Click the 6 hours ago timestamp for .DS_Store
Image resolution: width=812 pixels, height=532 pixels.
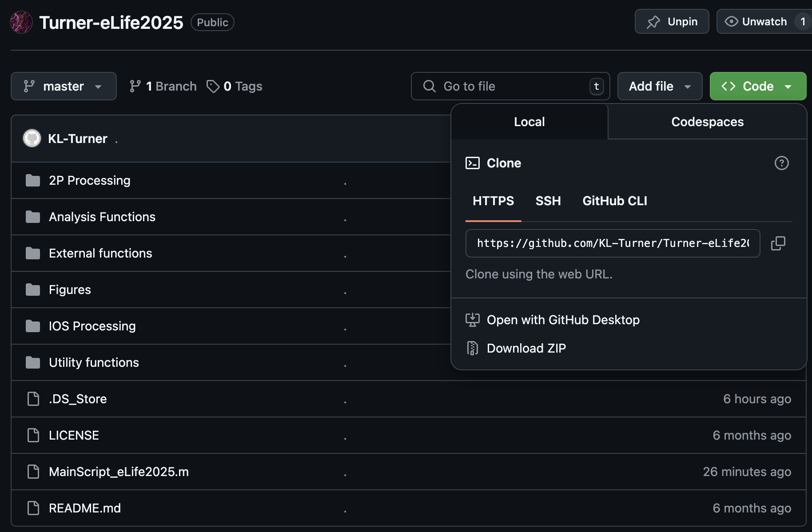pos(757,399)
